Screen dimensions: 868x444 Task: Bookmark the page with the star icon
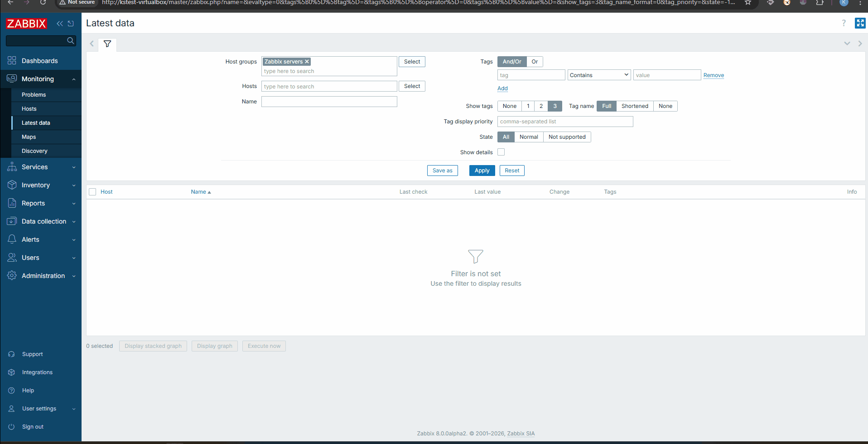point(747,3)
